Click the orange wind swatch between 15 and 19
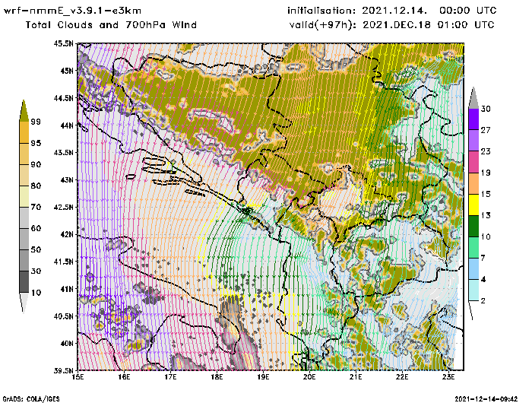The width and height of the screenshot is (532, 403). pyautogui.click(x=473, y=183)
